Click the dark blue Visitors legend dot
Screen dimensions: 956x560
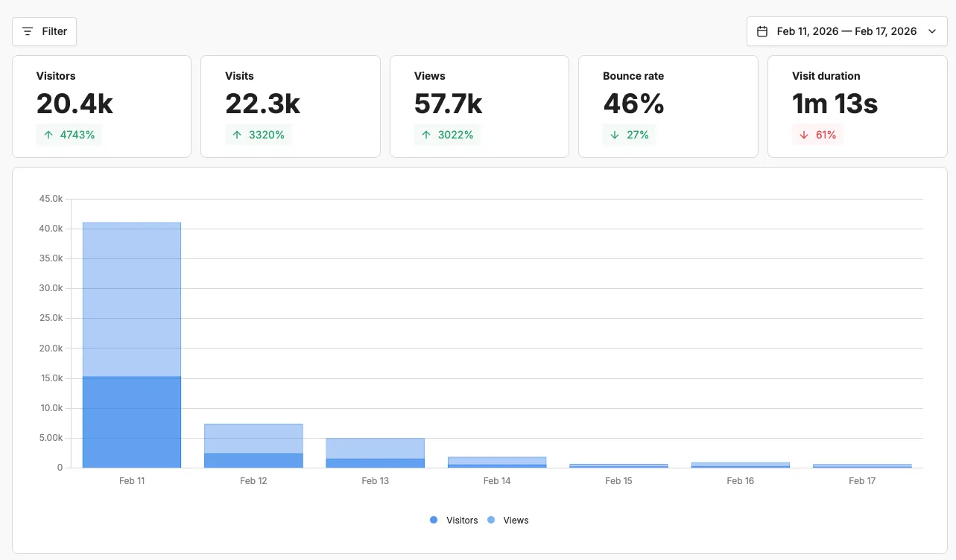pyautogui.click(x=433, y=520)
